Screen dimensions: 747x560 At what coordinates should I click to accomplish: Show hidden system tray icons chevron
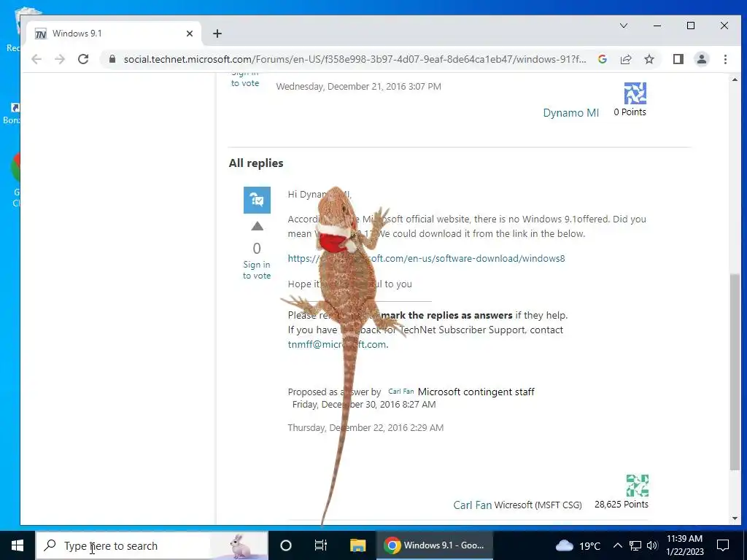coord(617,545)
